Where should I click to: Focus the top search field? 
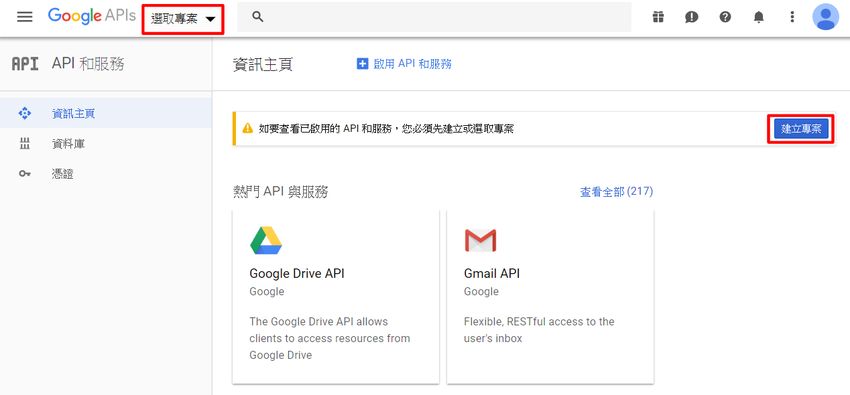[x=434, y=17]
